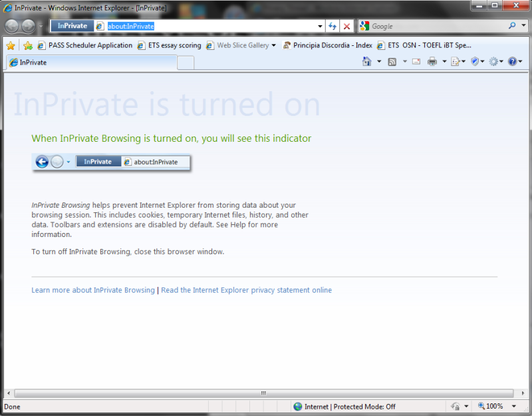Go back using the Back arrow button
Viewport: 532px width, 416px height.
(x=12, y=26)
